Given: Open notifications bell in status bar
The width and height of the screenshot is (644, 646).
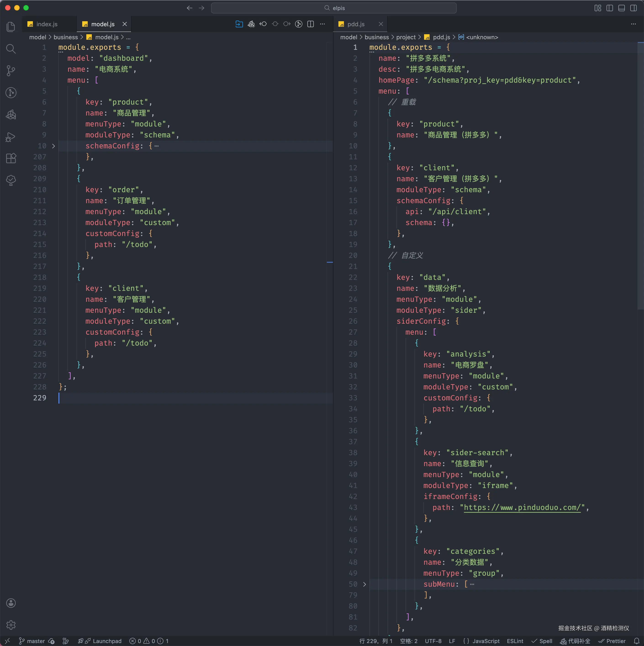Looking at the screenshot, I should (636, 641).
